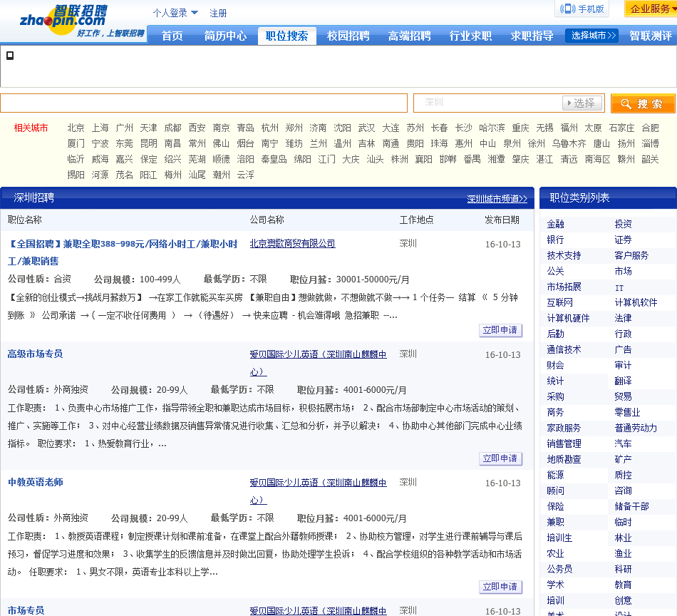Choose the city 南海区

[x=597, y=160]
